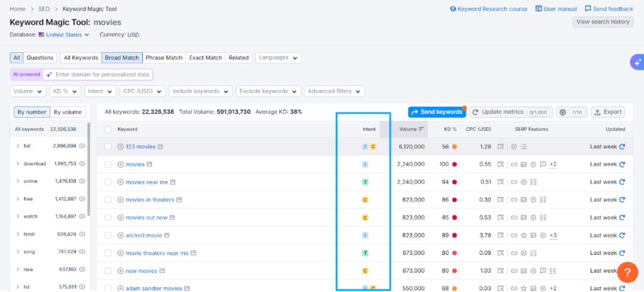The image size is (644, 292).
Task: Click Transactional intent badge for 'movies near me'
Action: (x=365, y=181)
